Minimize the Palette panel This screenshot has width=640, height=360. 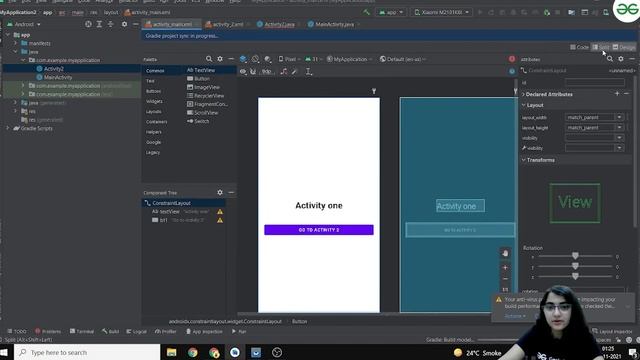coord(231,59)
